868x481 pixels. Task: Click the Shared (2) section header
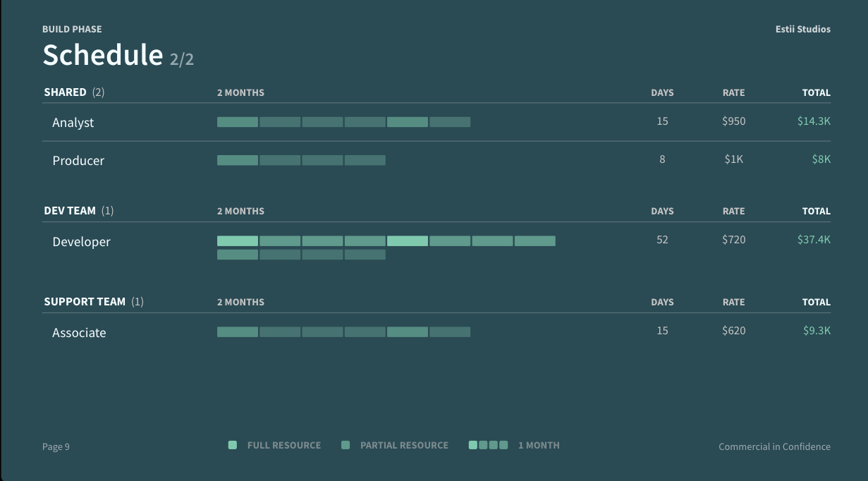74,92
